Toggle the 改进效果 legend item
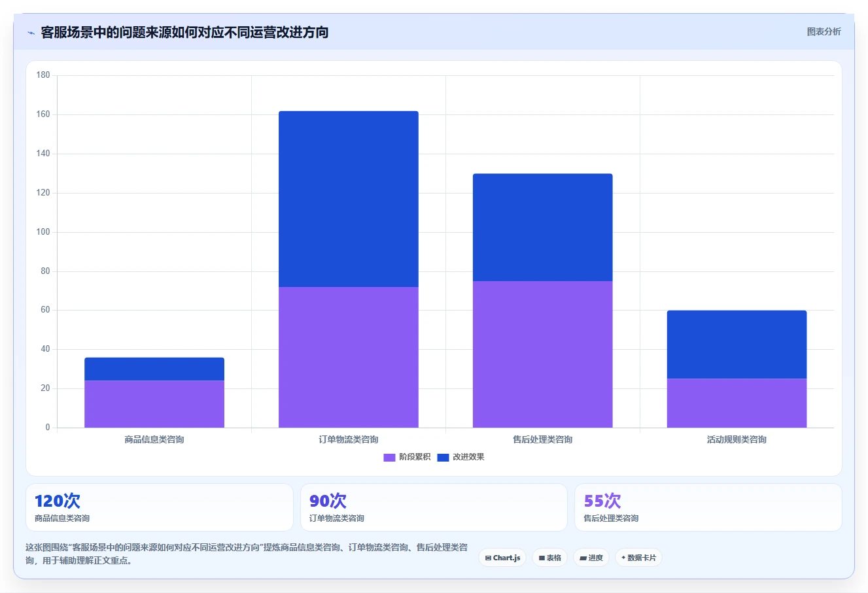The height and width of the screenshot is (593, 868). (460, 457)
